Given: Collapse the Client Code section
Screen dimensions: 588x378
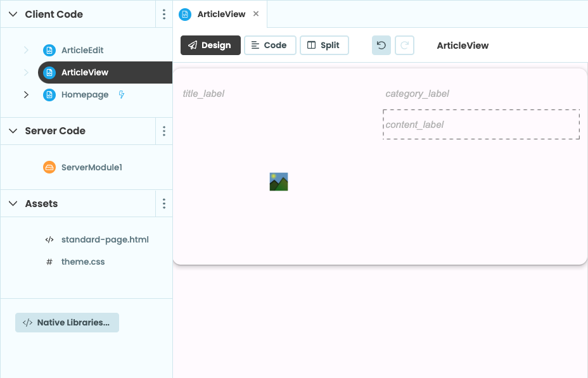Looking at the screenshot, I should pos(13,14).
